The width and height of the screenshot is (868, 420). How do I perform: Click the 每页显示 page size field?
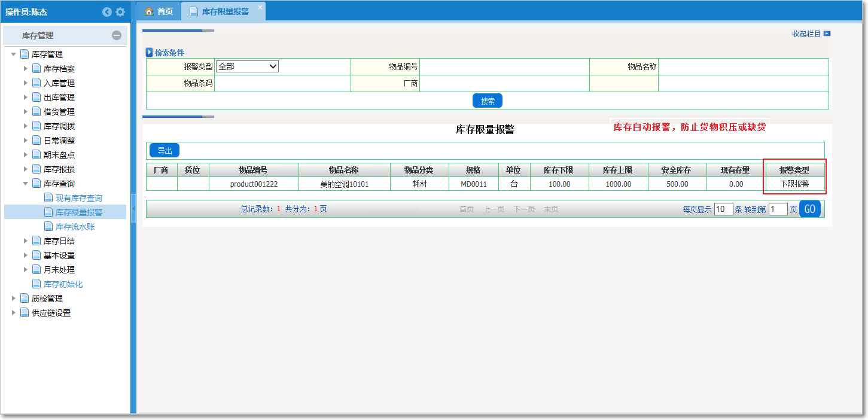click(x=723, y=209)
